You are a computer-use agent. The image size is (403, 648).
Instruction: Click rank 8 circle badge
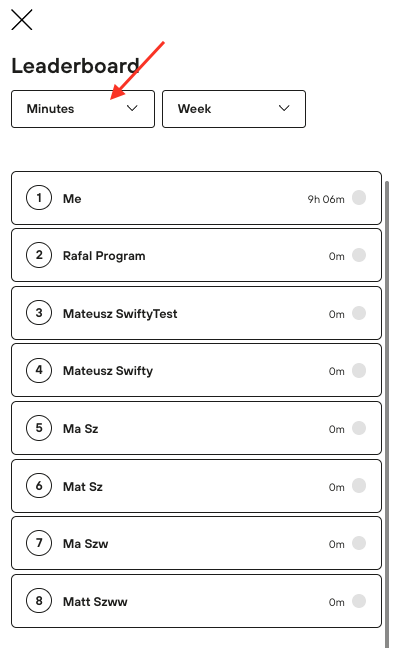click(39, 600)
